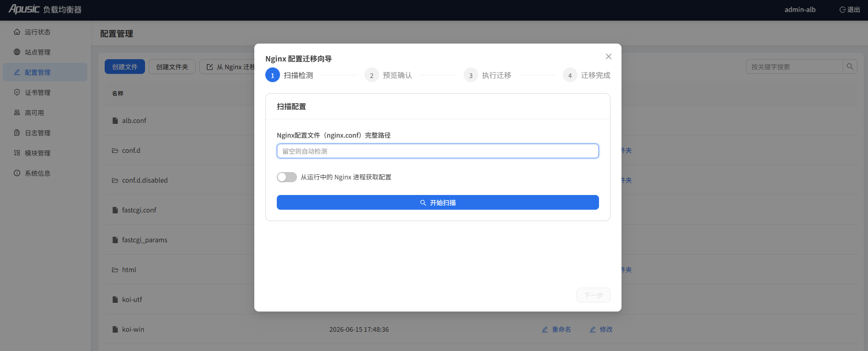Image resolution: width=868 pixels, height=351 pixels.
Task: Click the keyword search input field
Action: click(x=795, y=67)
